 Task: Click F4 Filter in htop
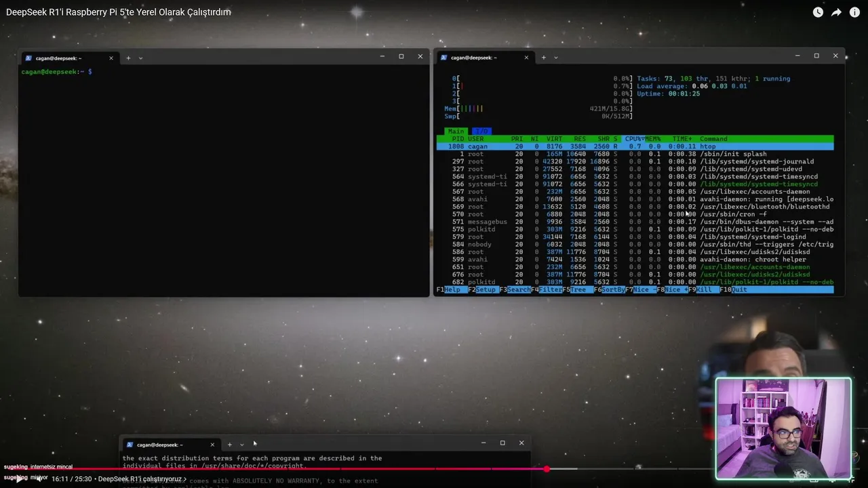tap(547, 289)
